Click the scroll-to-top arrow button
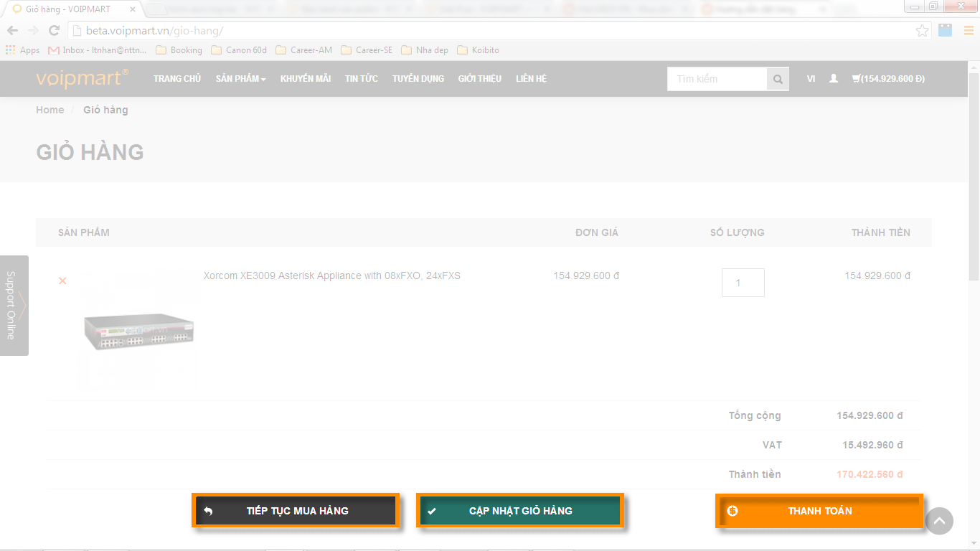 tap(940, 521)
